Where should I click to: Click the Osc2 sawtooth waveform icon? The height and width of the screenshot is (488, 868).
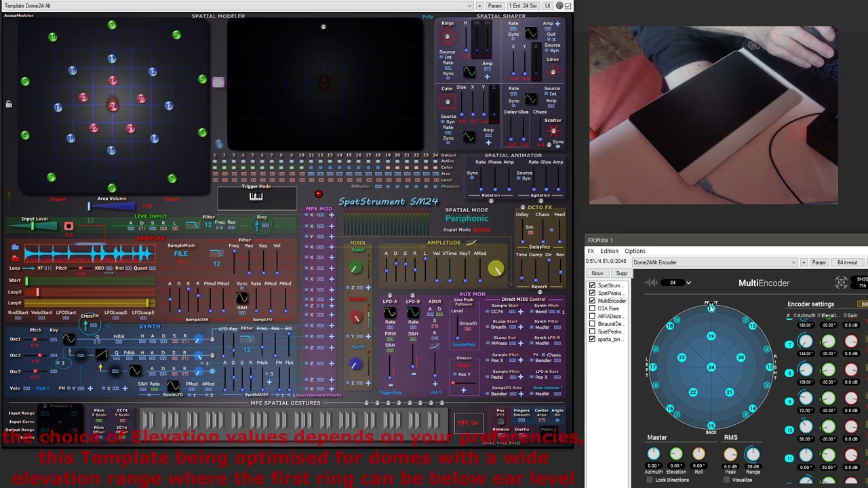(101, 354)
